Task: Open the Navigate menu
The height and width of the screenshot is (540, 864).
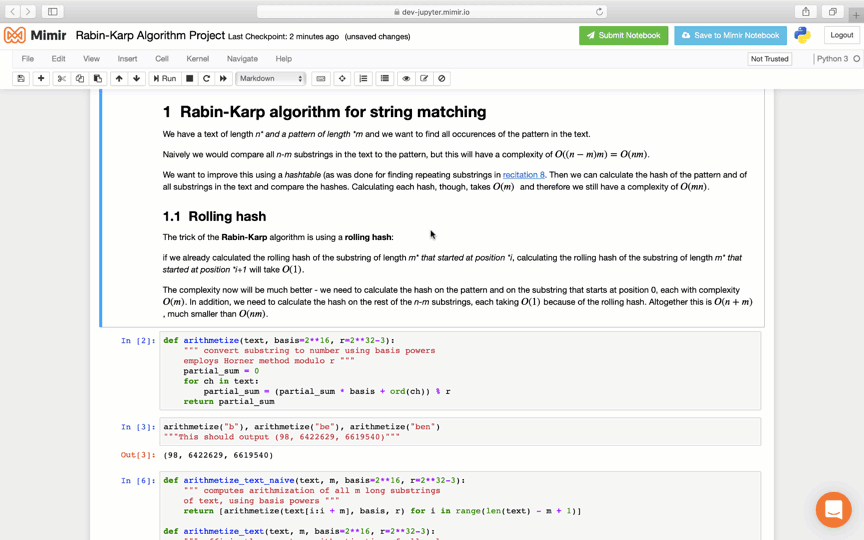Action: coord(242,58)
